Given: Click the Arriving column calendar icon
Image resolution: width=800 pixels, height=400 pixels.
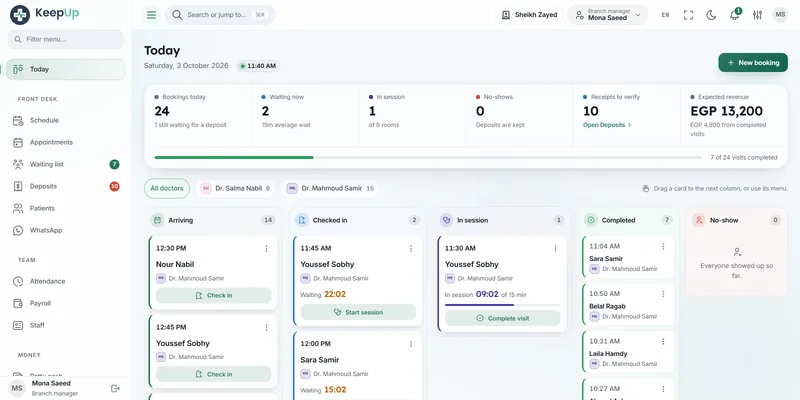Looking at the screenshot, I should point(158,220).
